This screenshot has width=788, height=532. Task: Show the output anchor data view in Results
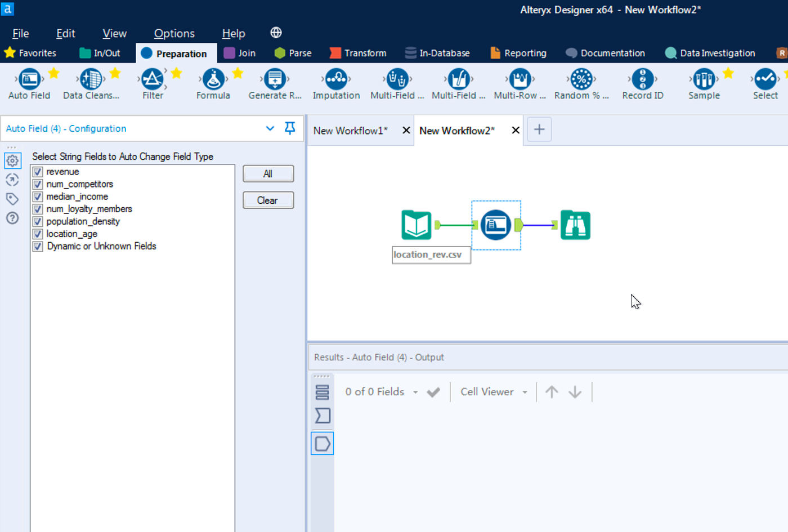tap(323, 444)
